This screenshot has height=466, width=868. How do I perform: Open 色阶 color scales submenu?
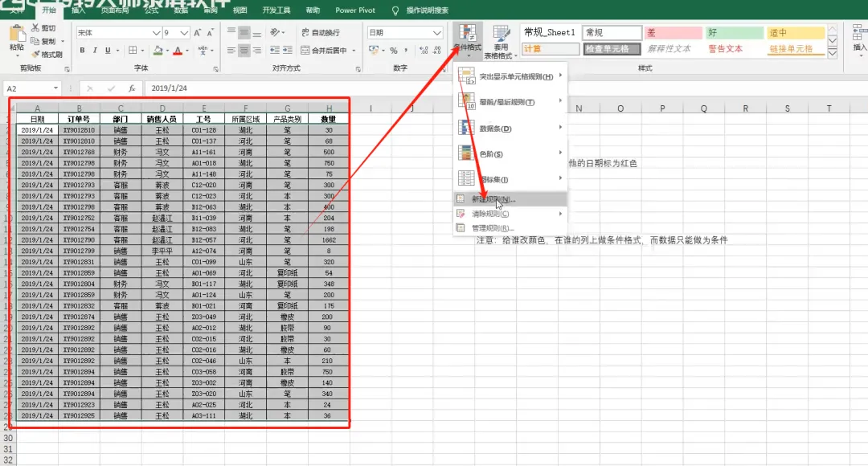pos(510,153)
